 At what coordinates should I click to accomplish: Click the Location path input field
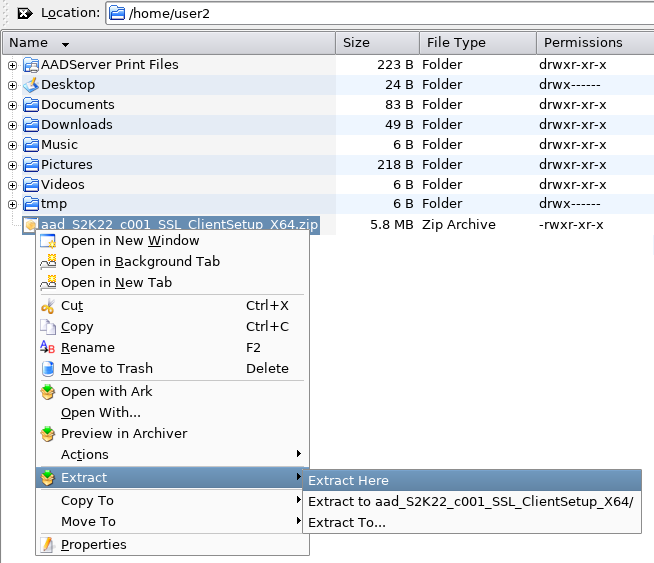click(390, 13)
